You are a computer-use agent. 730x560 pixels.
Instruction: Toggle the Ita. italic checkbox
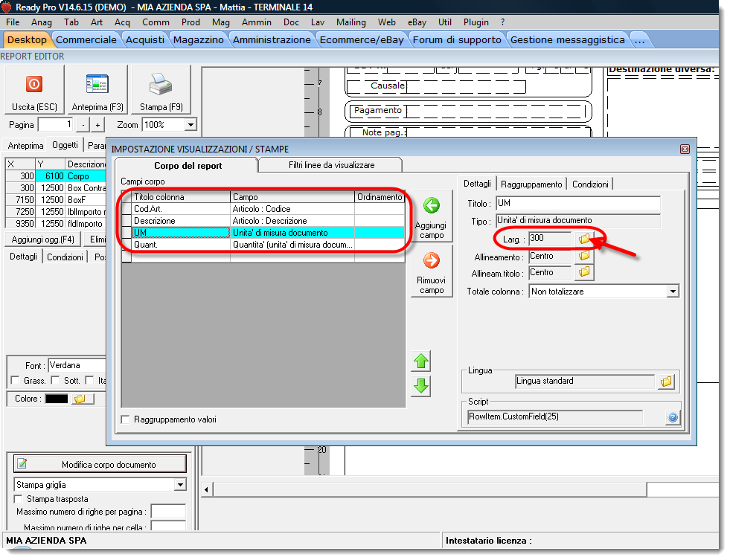click(x=89, y=381)
